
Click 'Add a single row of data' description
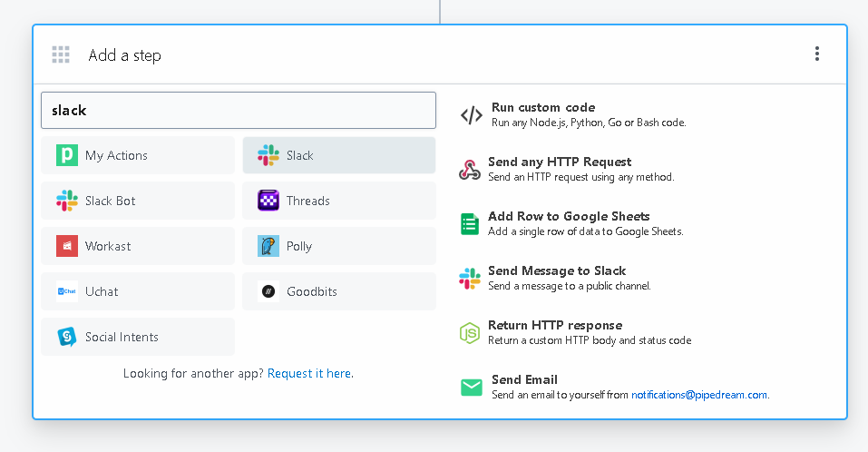click(x=586, y=231)
